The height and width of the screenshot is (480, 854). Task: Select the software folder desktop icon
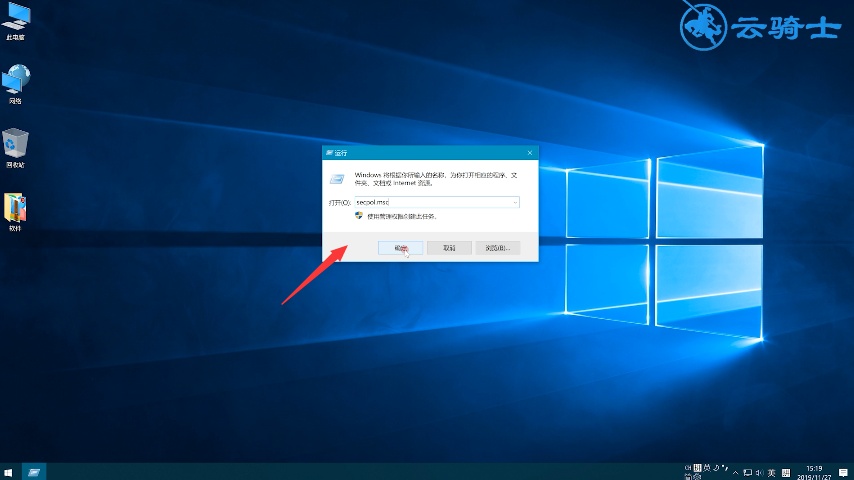coord(15,212)
